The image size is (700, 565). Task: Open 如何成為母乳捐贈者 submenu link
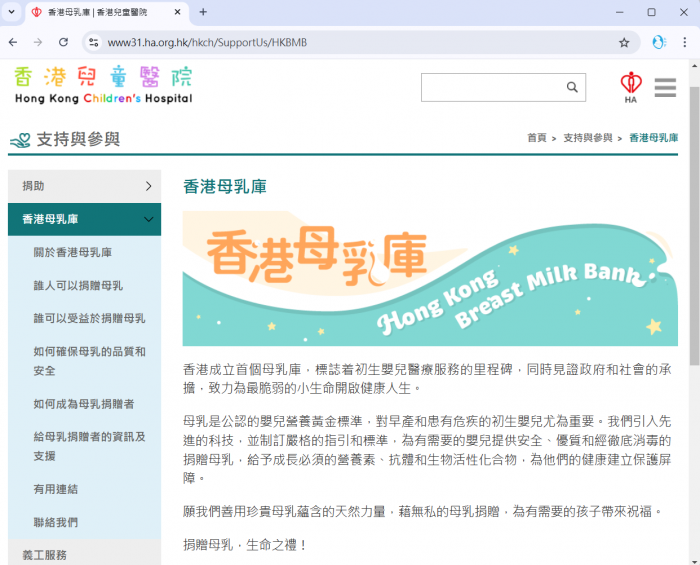click(84, 404)
